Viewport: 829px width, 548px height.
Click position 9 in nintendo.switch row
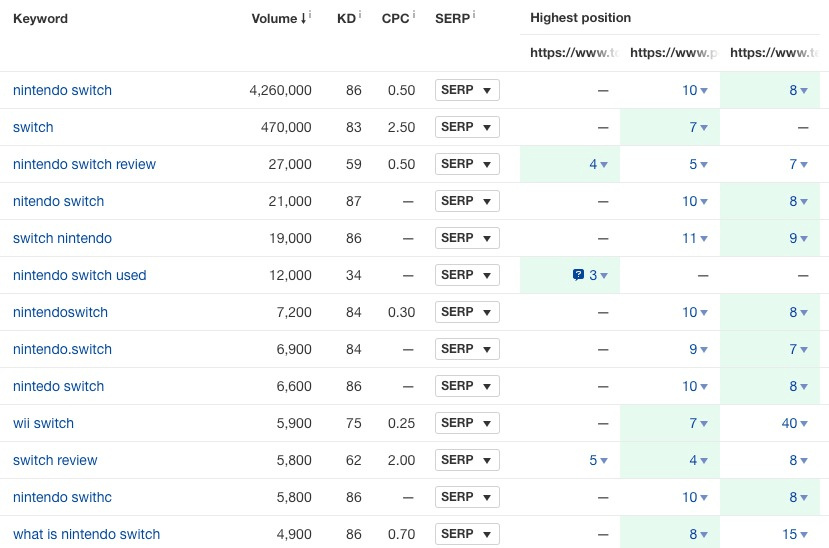[698, 349]
